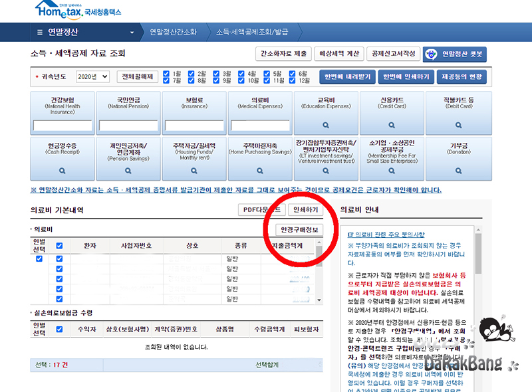Click the 보험료 amount input field
Viewport: 532px width, 392px height.
(194, 126)
